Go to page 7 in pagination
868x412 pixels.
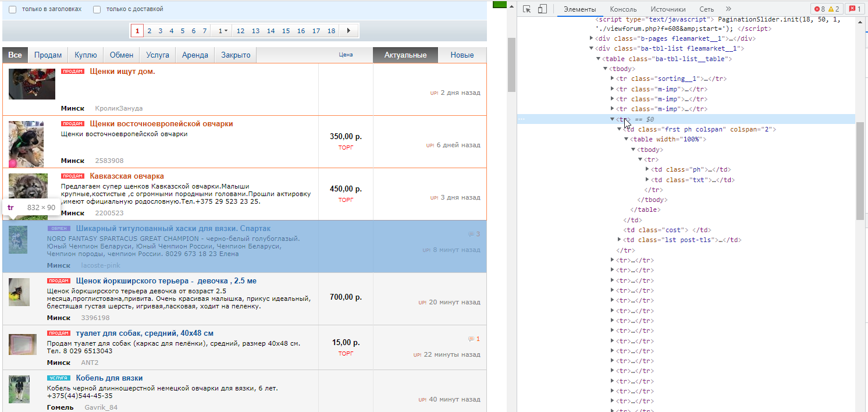[x=204, y=31]
